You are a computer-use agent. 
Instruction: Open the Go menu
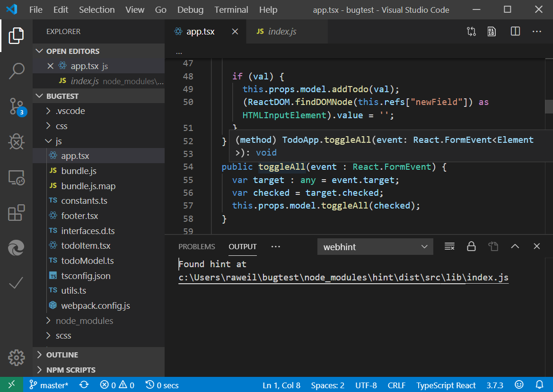tap(160, 9)
